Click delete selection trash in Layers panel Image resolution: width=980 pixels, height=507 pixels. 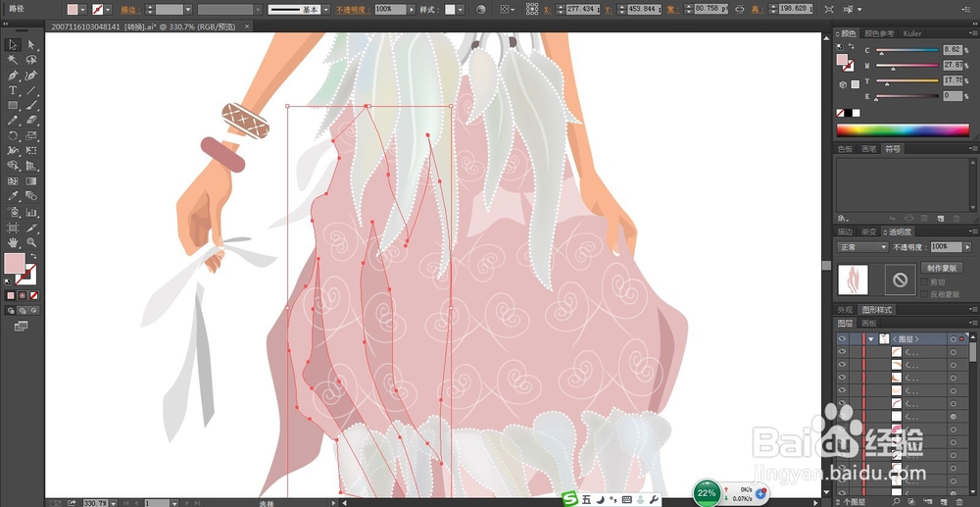point(960,501)
